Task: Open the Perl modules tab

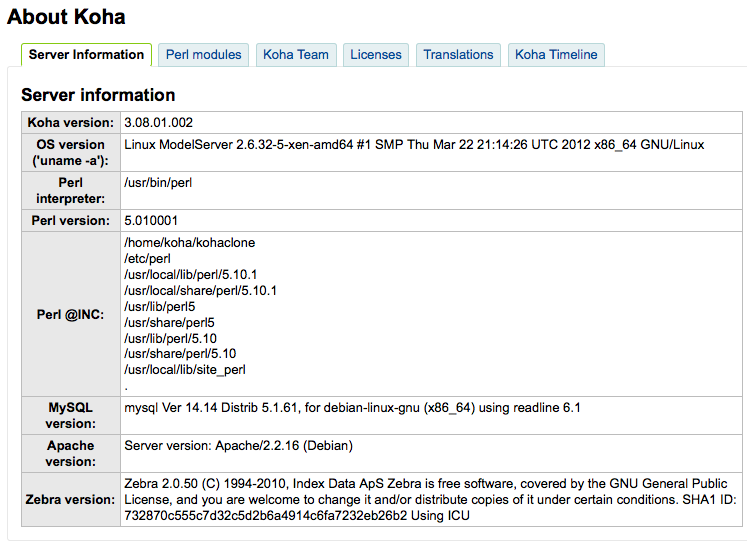Action: (x=203, y=55)
